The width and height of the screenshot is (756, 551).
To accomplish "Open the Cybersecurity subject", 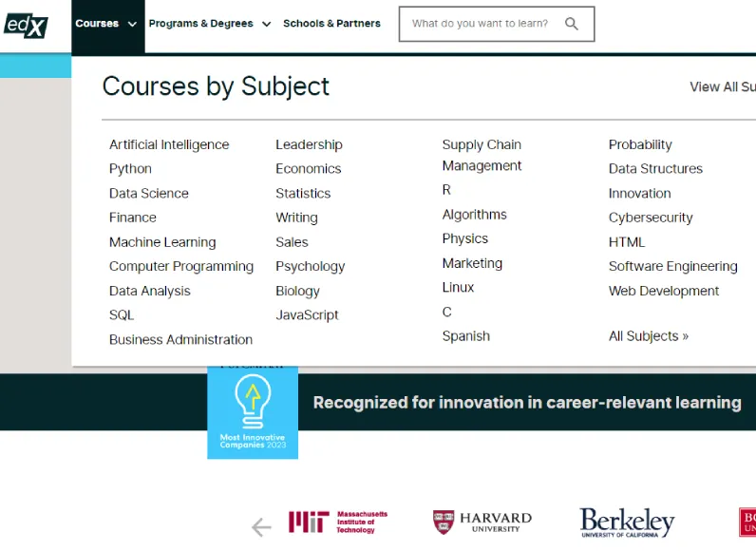I will [651, 218].
